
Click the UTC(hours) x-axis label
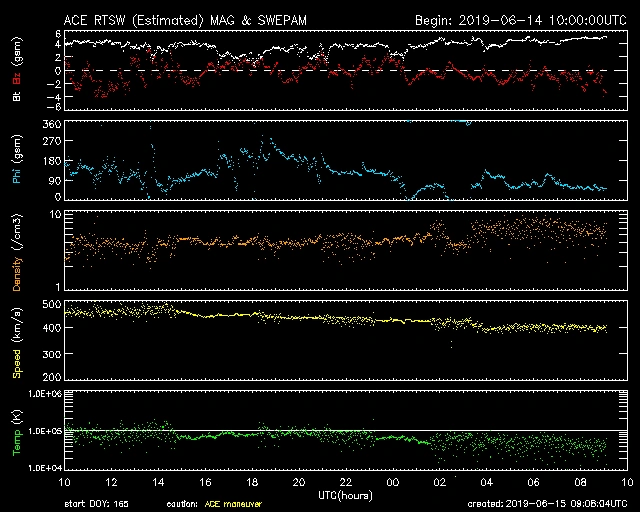347,494
